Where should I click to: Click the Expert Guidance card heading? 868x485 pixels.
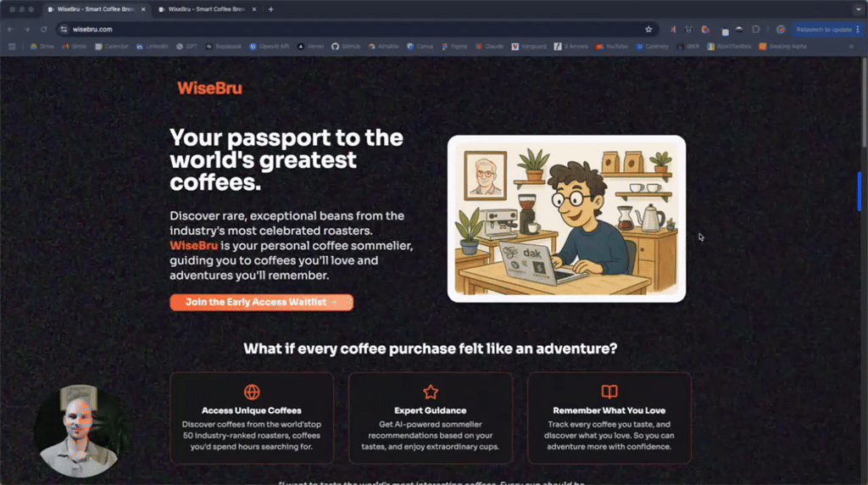430,410
